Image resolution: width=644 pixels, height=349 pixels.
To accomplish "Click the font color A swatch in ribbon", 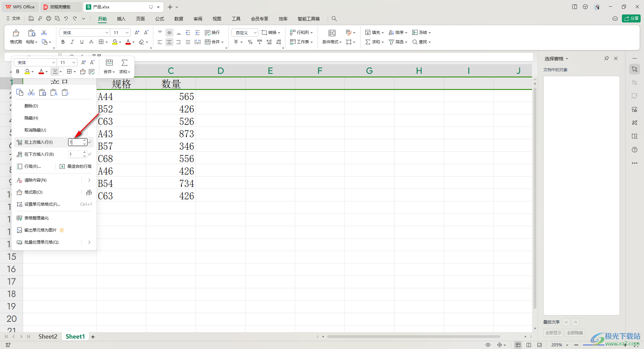I will 128,42.
